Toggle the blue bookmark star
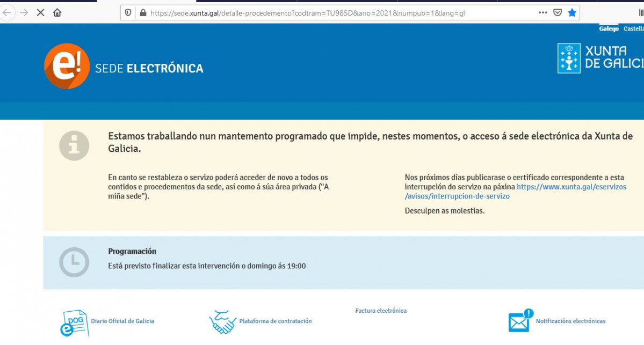The height and width of the screenshot is (345, 644). coord(573,12)
